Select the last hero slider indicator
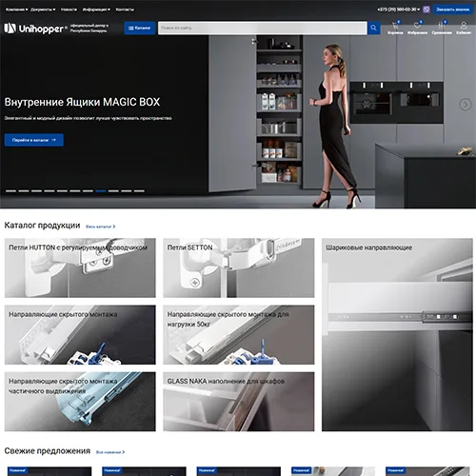476x476 pixels. click(139, 191)
